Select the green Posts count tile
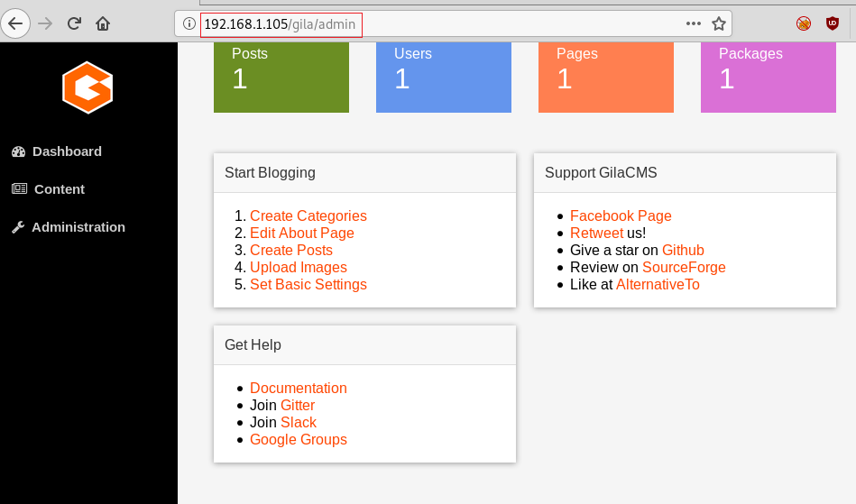 281,78
